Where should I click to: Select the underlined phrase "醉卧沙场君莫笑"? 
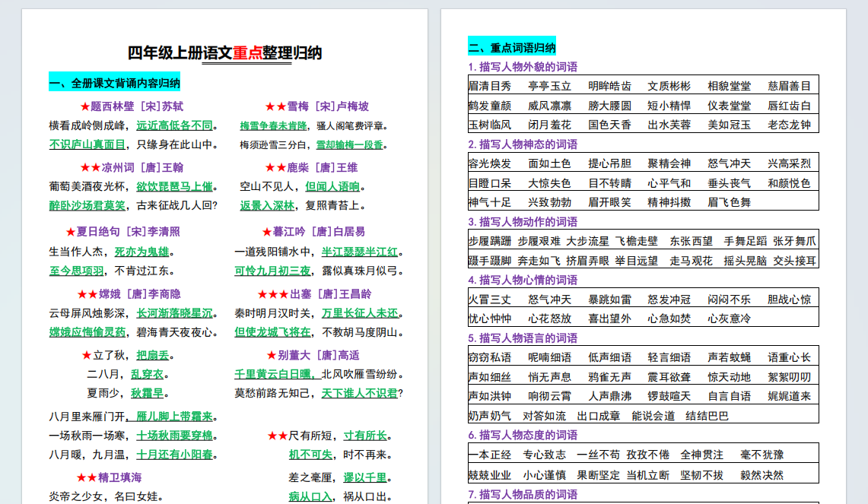pyautogui.click(x=87, y=205)
